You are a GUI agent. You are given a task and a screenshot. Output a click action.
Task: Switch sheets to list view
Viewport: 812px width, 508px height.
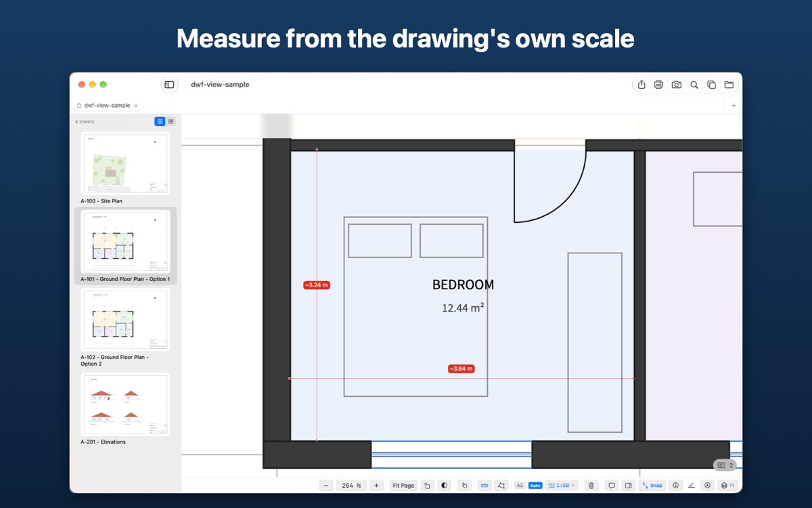coord(171,122)
